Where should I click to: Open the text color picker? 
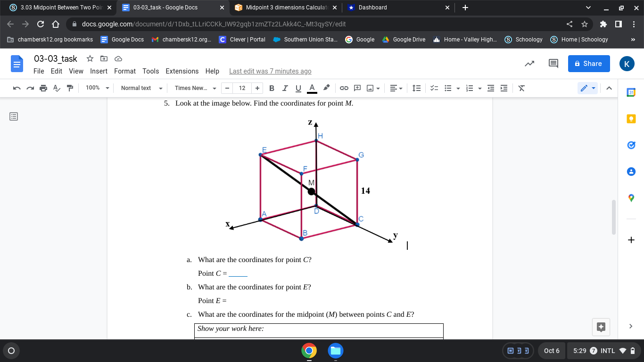coord(311,88)
